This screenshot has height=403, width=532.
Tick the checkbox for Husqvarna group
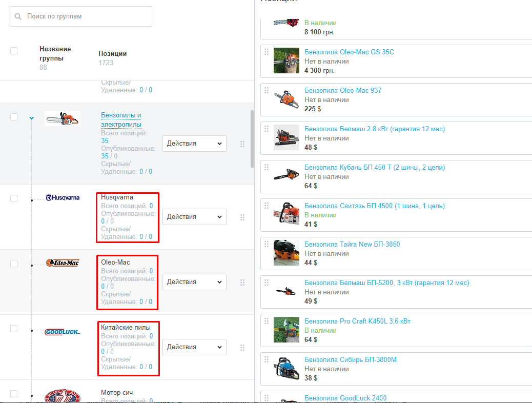14,198
